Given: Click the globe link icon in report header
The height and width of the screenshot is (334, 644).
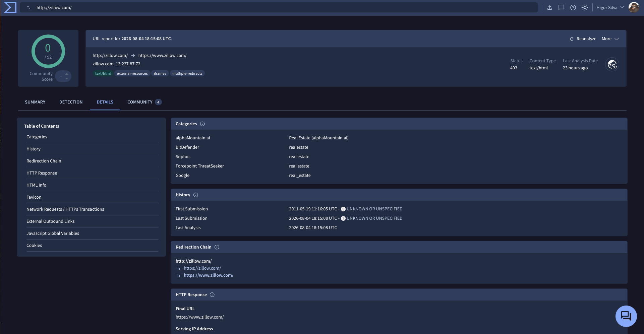Looking at the screenshot, I should point(612,64).
